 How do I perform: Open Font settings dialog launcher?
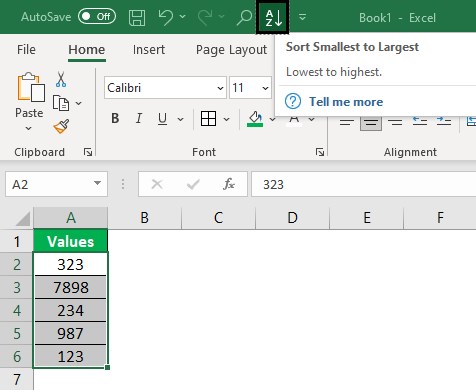click(320, 152)
